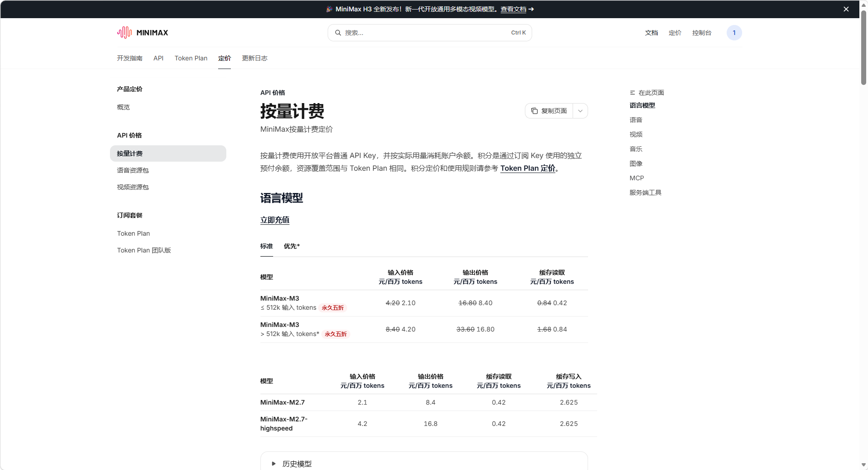Click the MiniMax-M2.7-highspeed model name
Image resolution: width=868 pixels, height=470 pixels.
click(284, 424)
